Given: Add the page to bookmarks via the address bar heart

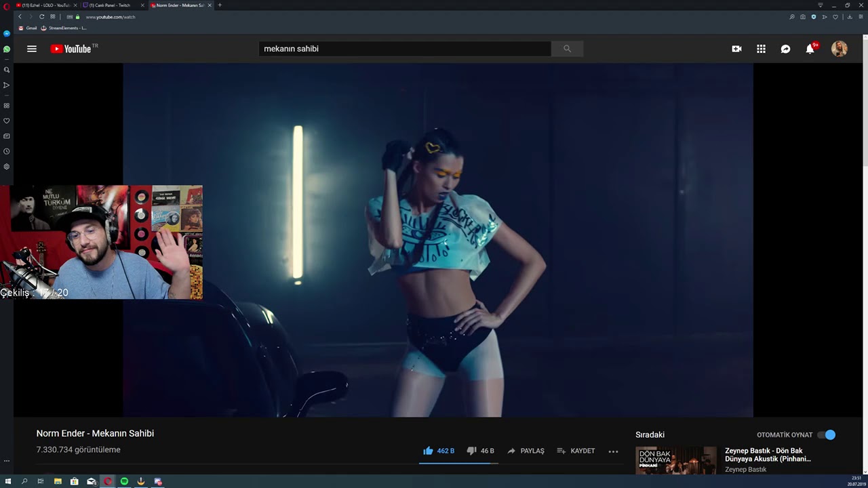Looking at the screenshot, I should pyautogui.click(x=835, y=17).
